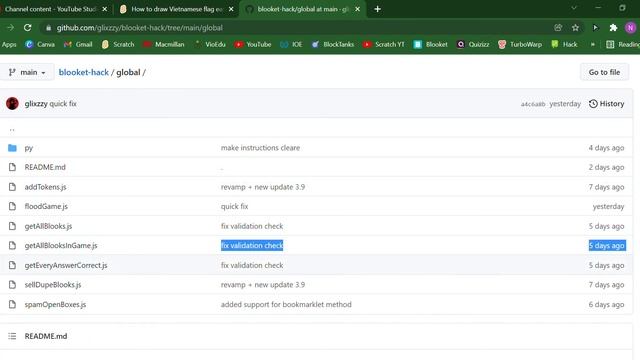Open floodGame.js file
The image size is (640, 360).
(x=46, y=206)
